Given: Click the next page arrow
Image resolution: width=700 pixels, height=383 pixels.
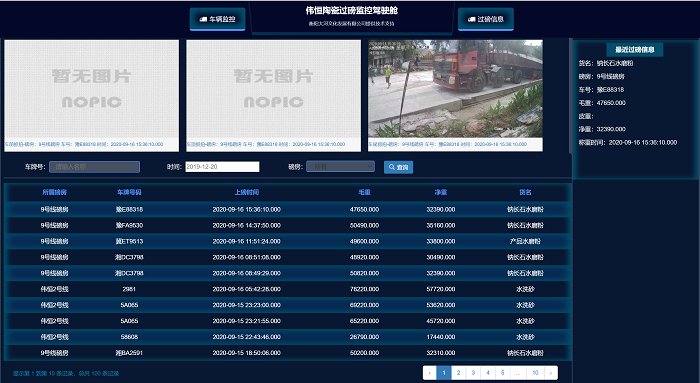Looking at the screenshot, I should (x=551, y=373).
